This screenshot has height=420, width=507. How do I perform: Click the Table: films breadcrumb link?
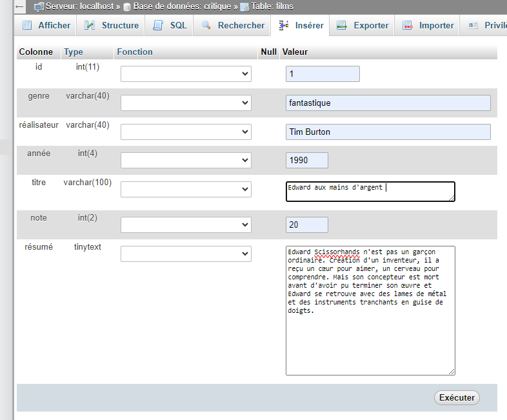pos(272,6)
